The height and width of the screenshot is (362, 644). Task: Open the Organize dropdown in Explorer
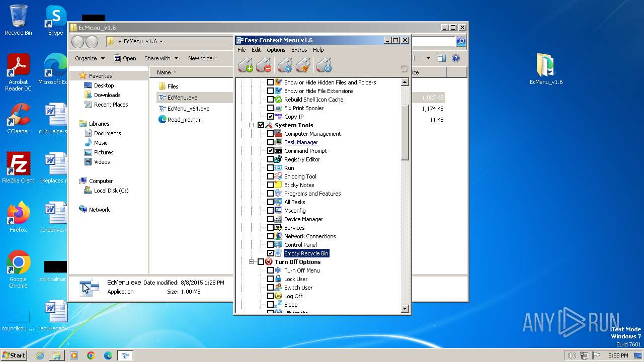click(90, 58)
